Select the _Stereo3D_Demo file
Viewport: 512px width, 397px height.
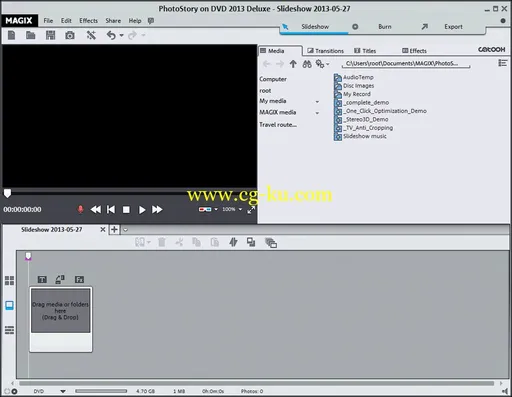pos(361,119)
